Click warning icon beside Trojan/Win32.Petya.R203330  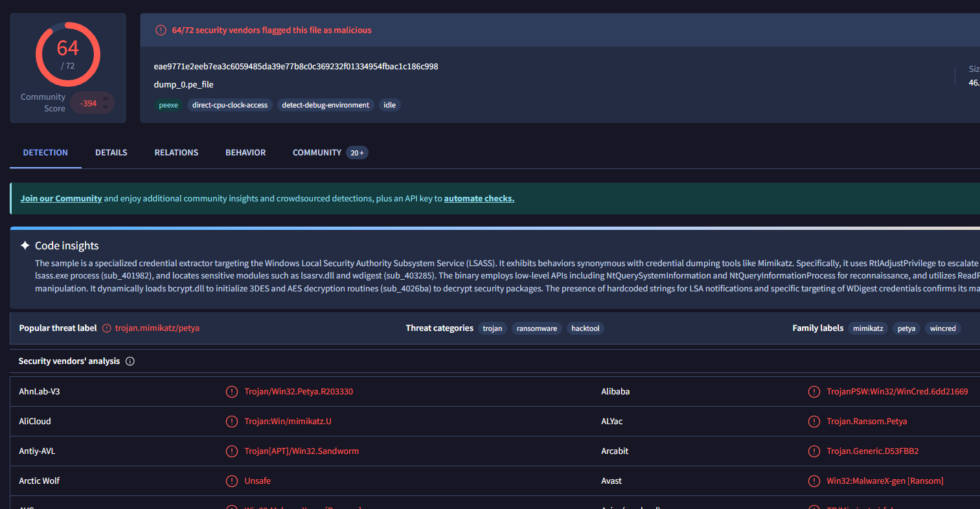231,392
